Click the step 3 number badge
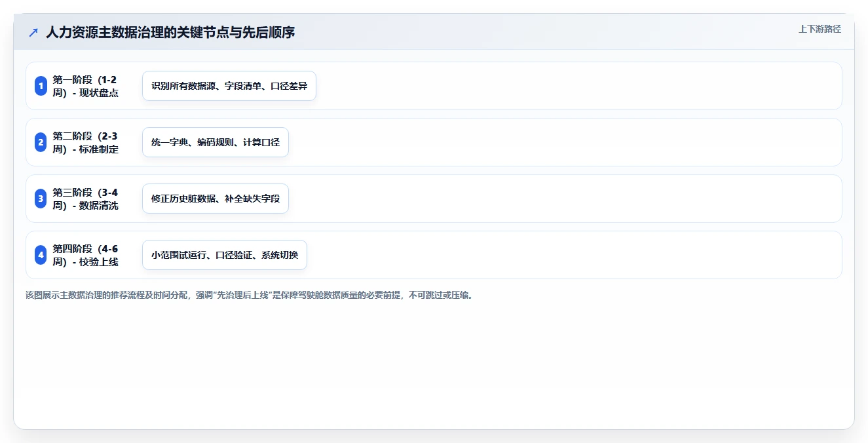The width and height of the screenshot is (868, 443). (x=41, y=199)
